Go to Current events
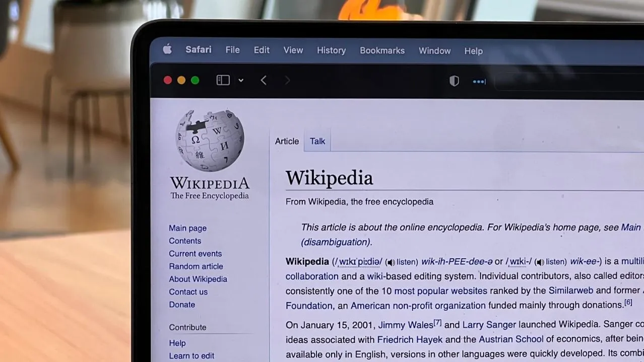The height and width of the screenshot is (362, 644). (195, 254)
